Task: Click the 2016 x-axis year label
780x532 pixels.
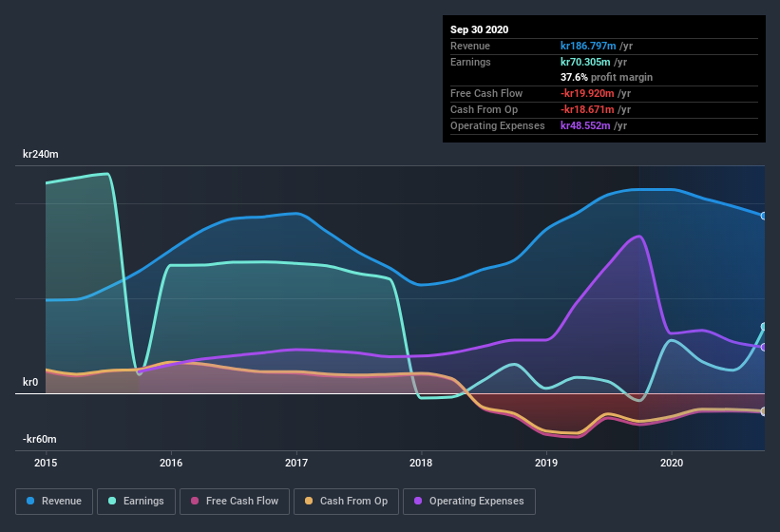Action: (171, 463)
